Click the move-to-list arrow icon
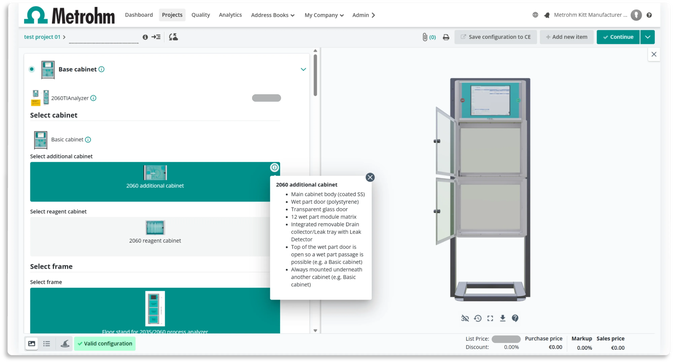This screenshot has width=674, height=363. coord(156,37)
